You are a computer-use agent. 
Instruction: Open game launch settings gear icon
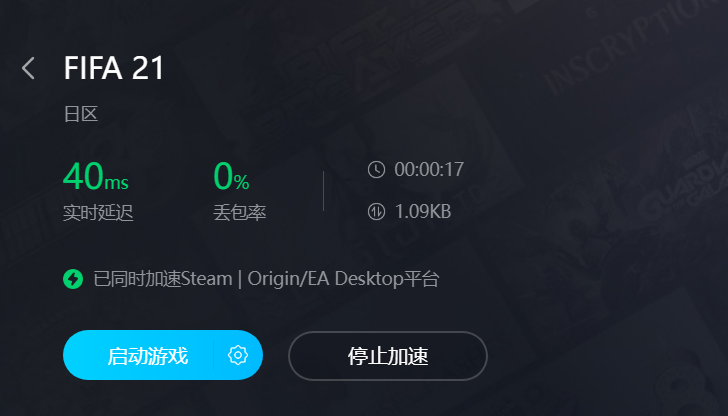click(x=238, y=355)
